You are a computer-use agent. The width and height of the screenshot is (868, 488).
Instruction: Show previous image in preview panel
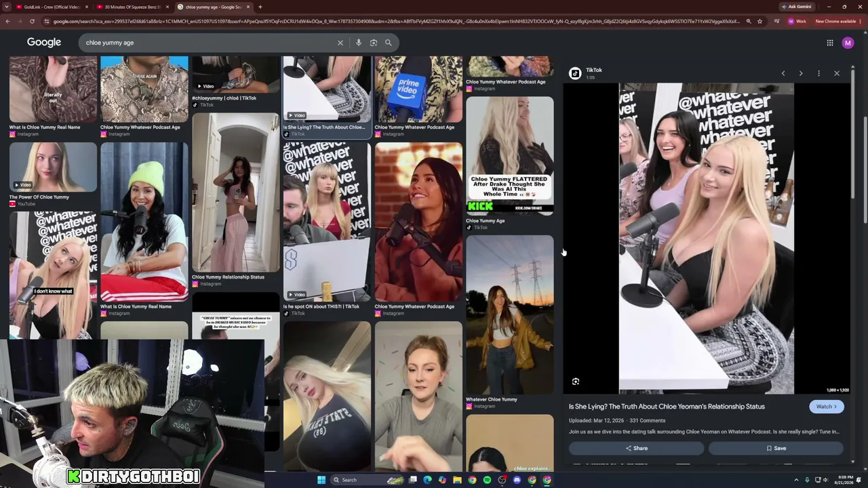(783, 73)
